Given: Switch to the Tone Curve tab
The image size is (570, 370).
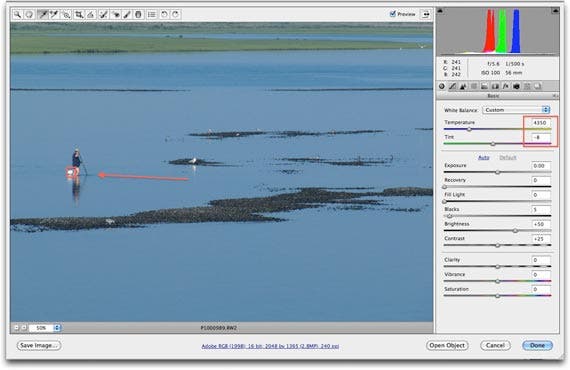Looking at the screenshot, I should [452, 87].
